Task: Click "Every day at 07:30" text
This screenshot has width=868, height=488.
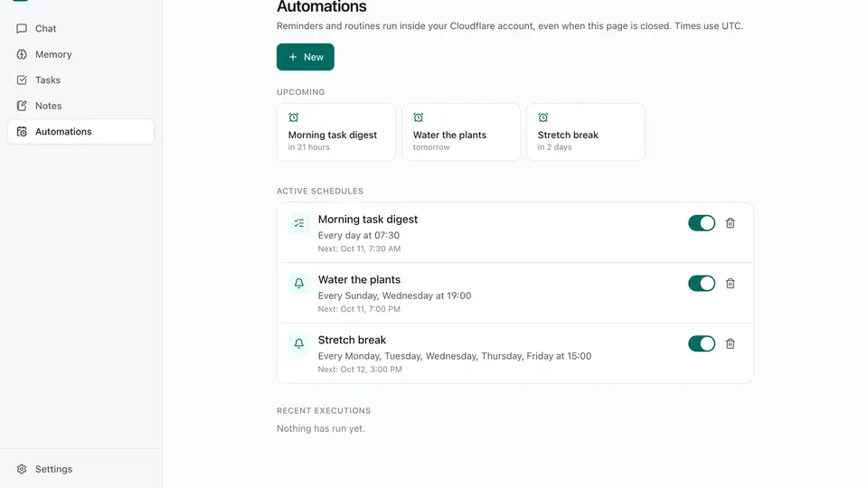Action: coord(359,235)
